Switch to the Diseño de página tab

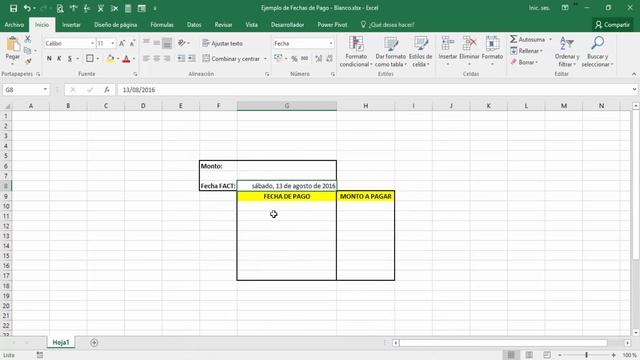[116, 25]
